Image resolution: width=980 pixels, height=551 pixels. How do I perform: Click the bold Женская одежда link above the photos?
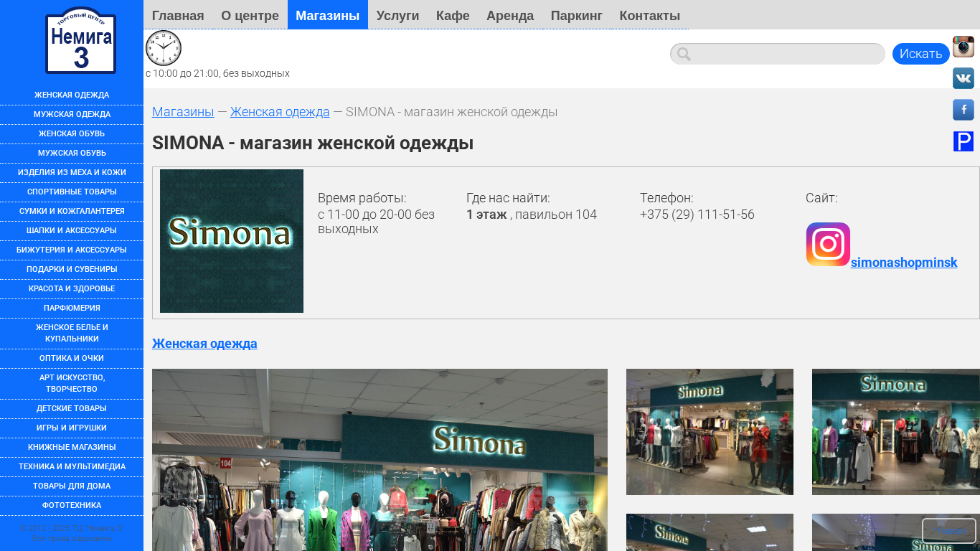pyautogui.click(x=204, y=344)
